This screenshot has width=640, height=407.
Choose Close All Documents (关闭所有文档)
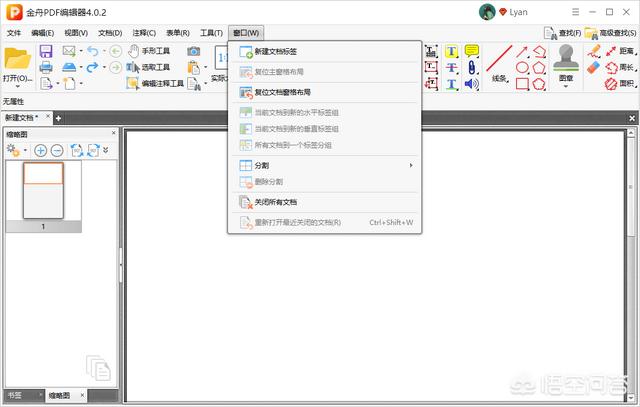tap(325, 202)
